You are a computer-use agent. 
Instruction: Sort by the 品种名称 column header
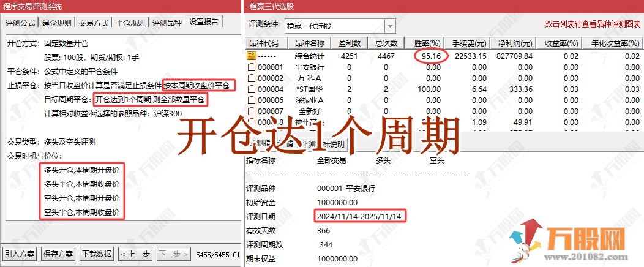pos(310,43)
